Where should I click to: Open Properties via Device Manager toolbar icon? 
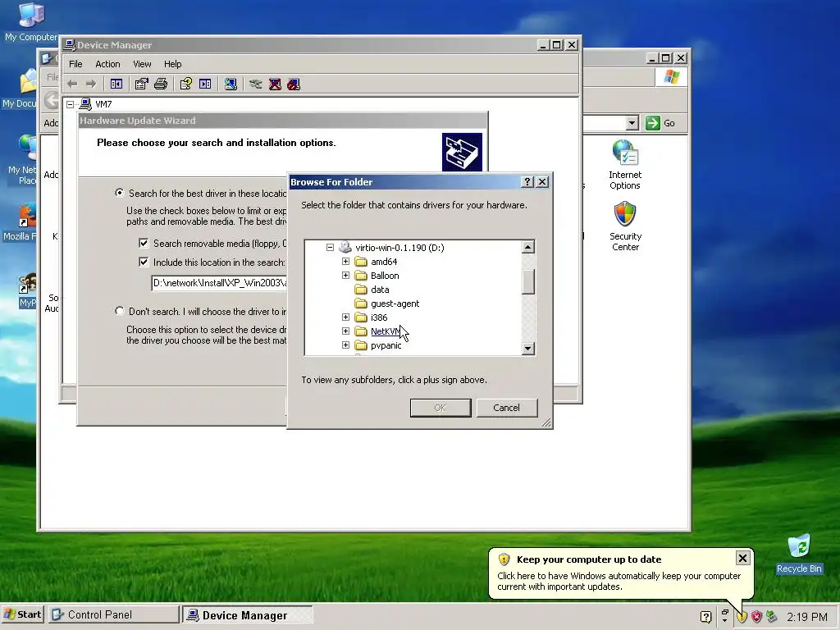(x=141, y=84)
